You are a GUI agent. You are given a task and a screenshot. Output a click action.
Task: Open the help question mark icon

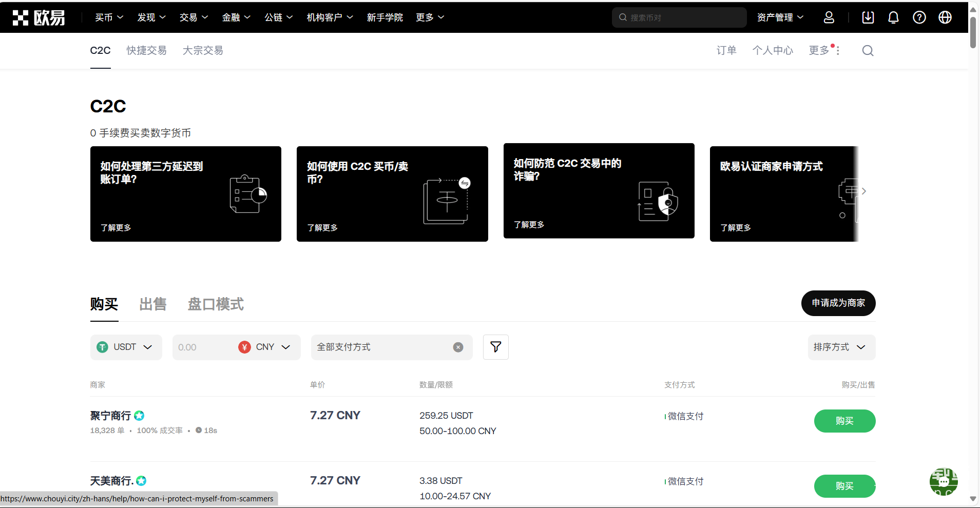tap(919, 17)
